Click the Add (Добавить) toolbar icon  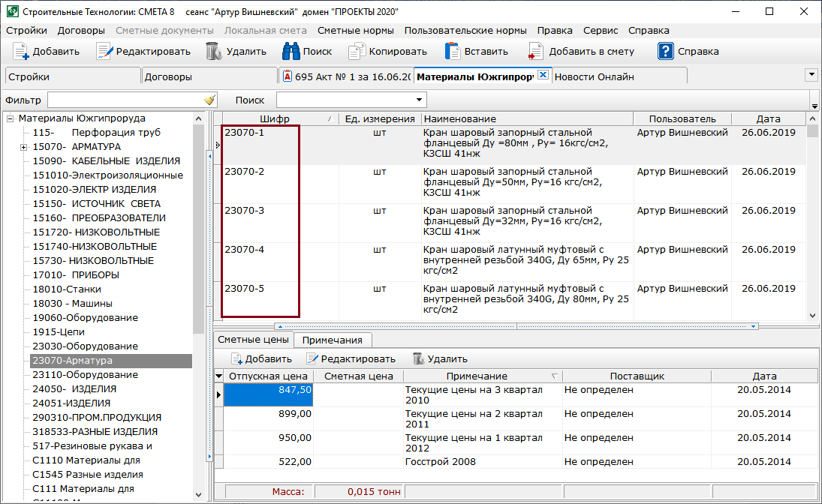[x=20, y=52]
